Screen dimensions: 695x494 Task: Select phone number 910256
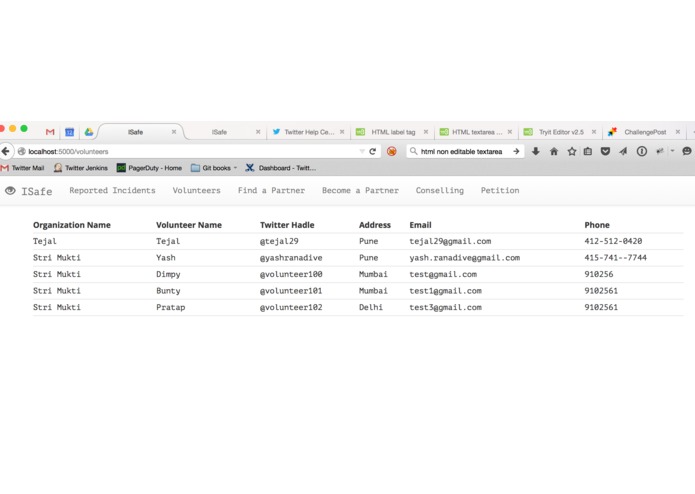pos(599,275)
